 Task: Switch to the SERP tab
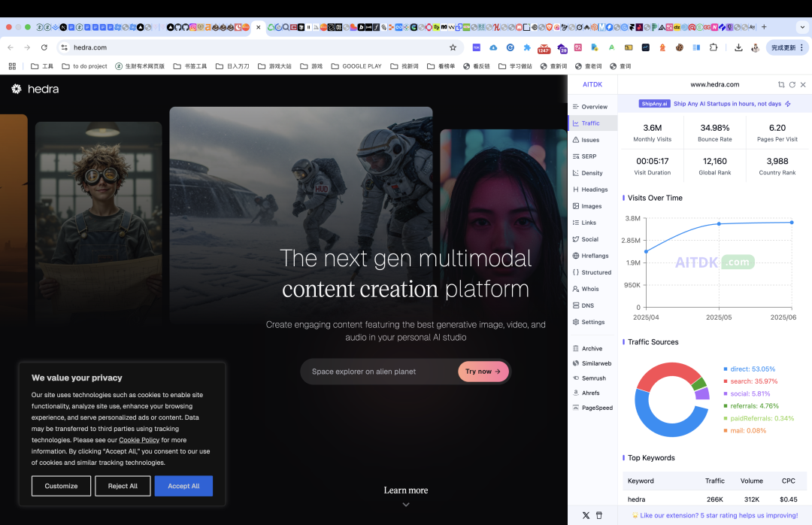point(585,156)
